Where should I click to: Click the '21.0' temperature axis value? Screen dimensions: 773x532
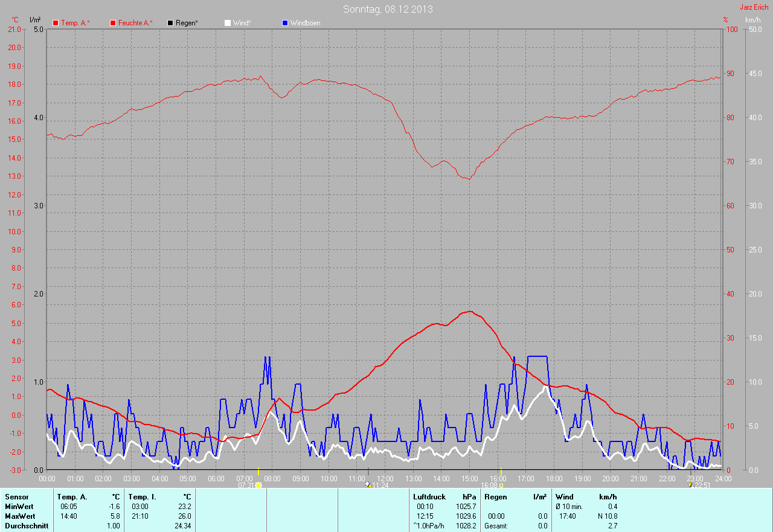[x=14, y=29]
